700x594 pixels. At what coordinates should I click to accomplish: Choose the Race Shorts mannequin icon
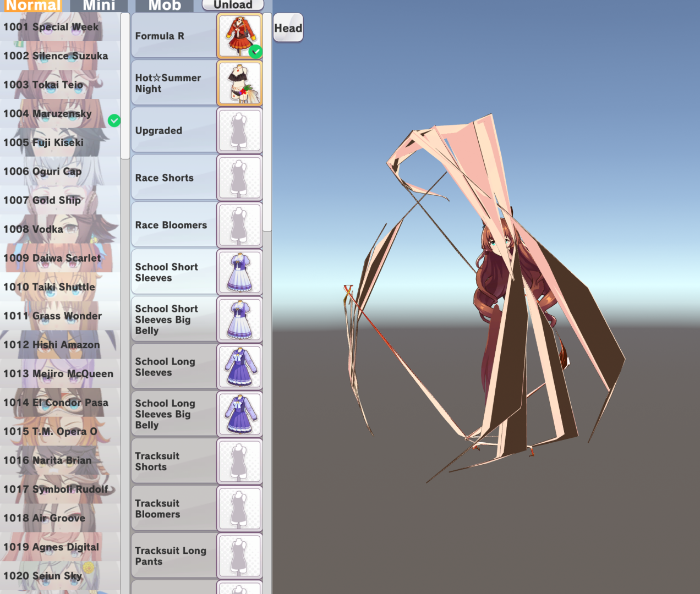[x=239, y=178]
